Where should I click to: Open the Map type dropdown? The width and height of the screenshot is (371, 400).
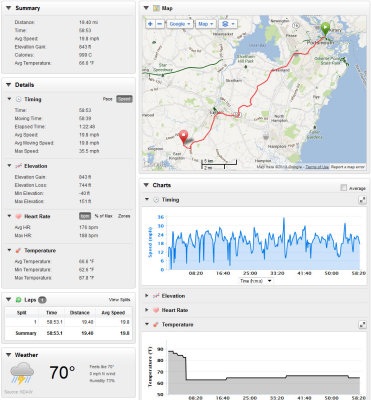click(205, 24)
